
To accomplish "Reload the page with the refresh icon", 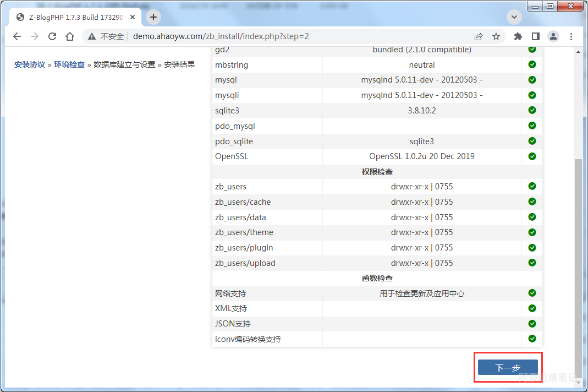I will coord(52,36).
